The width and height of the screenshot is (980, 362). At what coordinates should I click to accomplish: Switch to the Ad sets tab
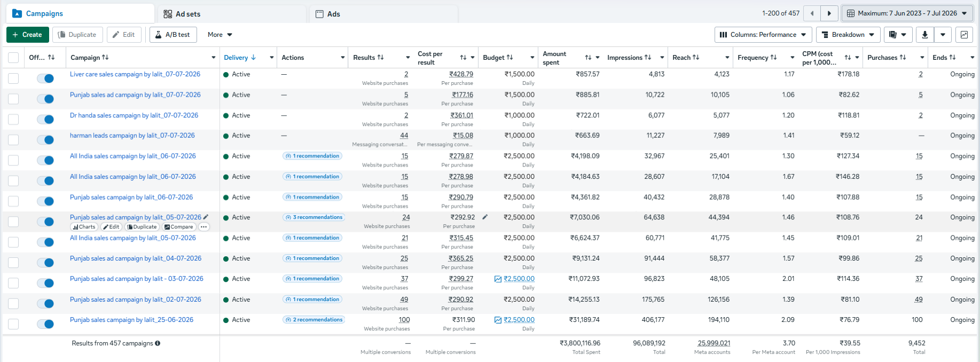click(232, 14)
